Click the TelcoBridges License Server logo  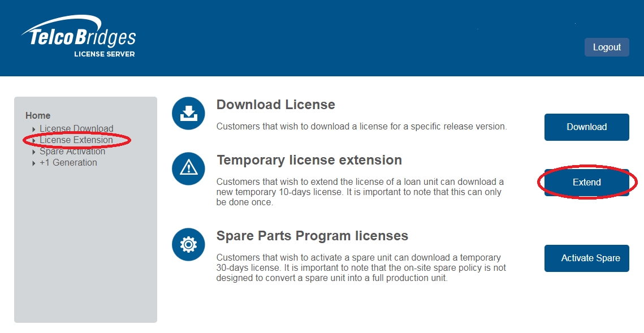tap(79, 38)
